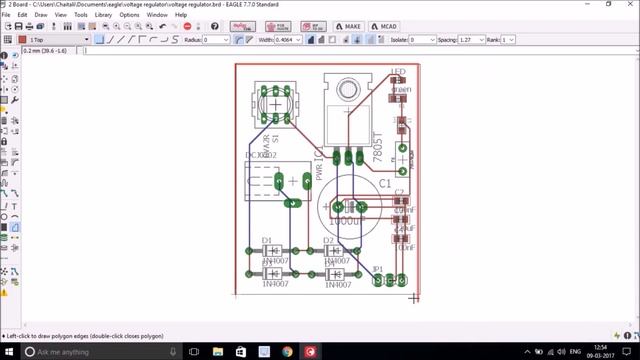Click the CAM processor icon
Image resolution: width=640 pixels, height=360 pixels.
40,27
